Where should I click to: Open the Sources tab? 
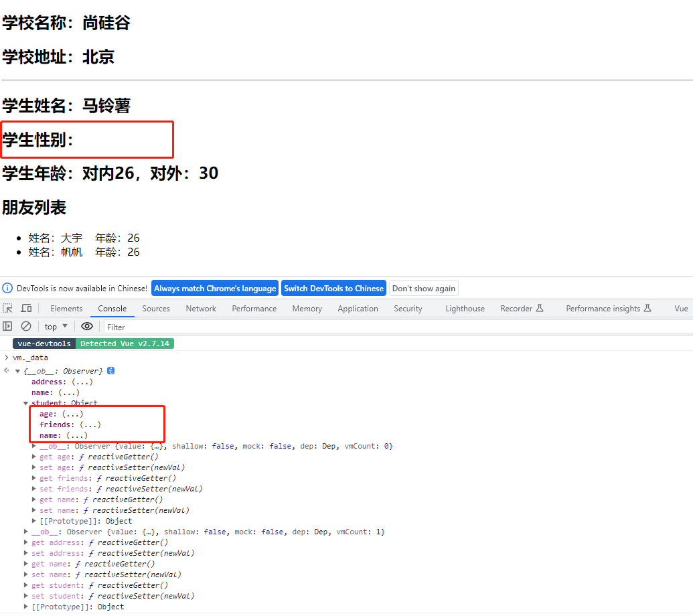pyautogui.click(x=156, y=309)
